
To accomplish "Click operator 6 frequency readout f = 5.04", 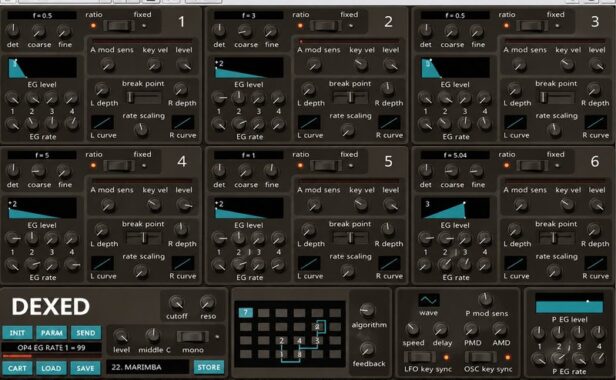I will [x=455, y=155].
